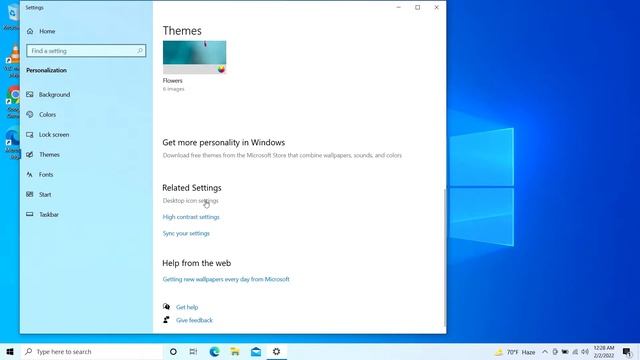This screenshot has height=360, width=640.
Task: Select the Recycle Bin desktop icon
Action: coord(11,17)
